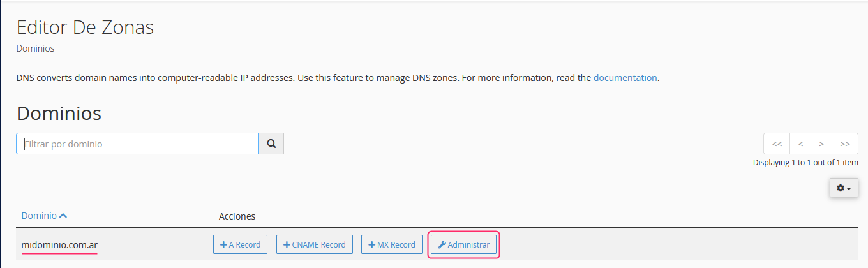Add an MX Record for the domain
868x268 pixels.
pyautogui.click(x=392, y=244)
